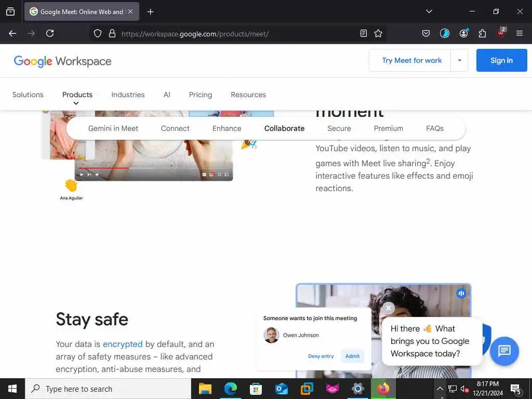Click the Owen Johnson avatar
The width and height of the screenshot is (532, 399).
(271, 335)
